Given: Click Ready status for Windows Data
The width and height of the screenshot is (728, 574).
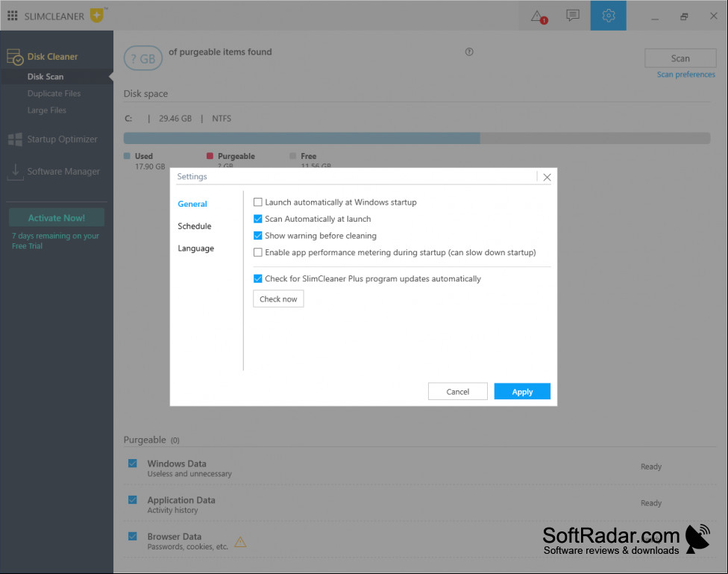Looking at the screenshot, I should click(x=651, y=467).
